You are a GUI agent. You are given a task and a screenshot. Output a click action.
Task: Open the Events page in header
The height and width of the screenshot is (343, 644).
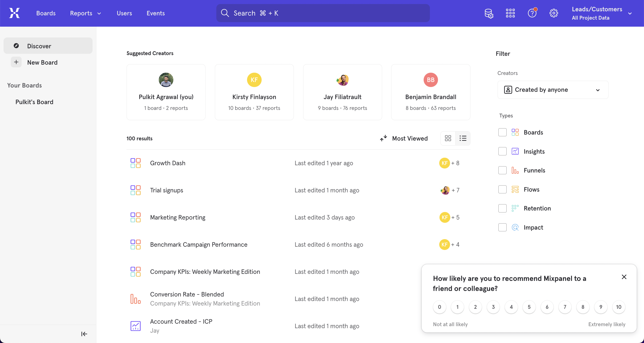point(156,13)
